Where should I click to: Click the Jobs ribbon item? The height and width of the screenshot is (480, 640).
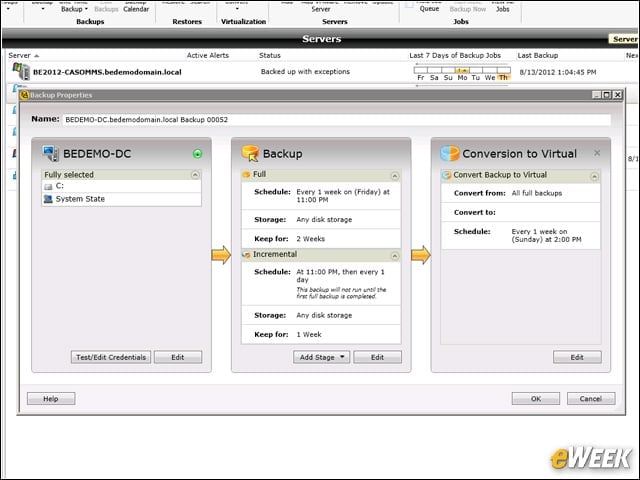pyautogui.click(x=502, y=8)
